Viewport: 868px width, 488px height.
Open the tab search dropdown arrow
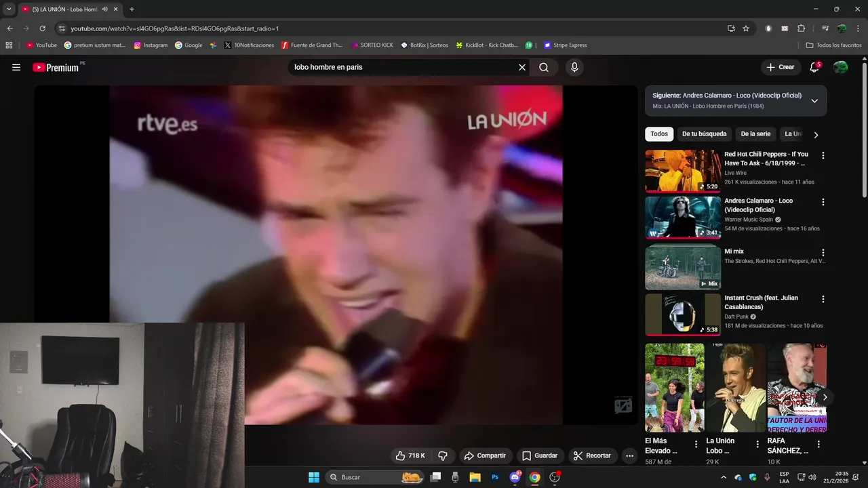(9, 9)
